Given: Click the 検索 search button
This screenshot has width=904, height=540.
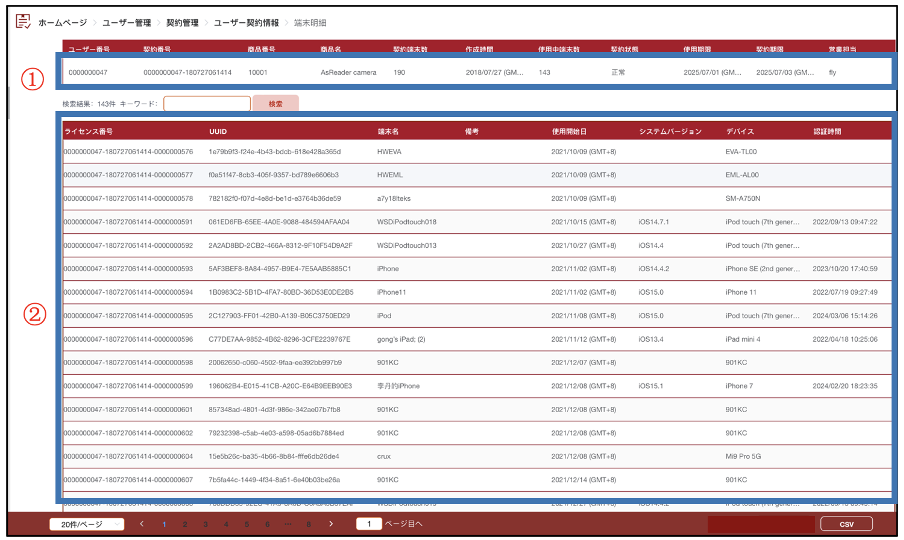Looking at the screenshot, I should click(x=275, y=103).
